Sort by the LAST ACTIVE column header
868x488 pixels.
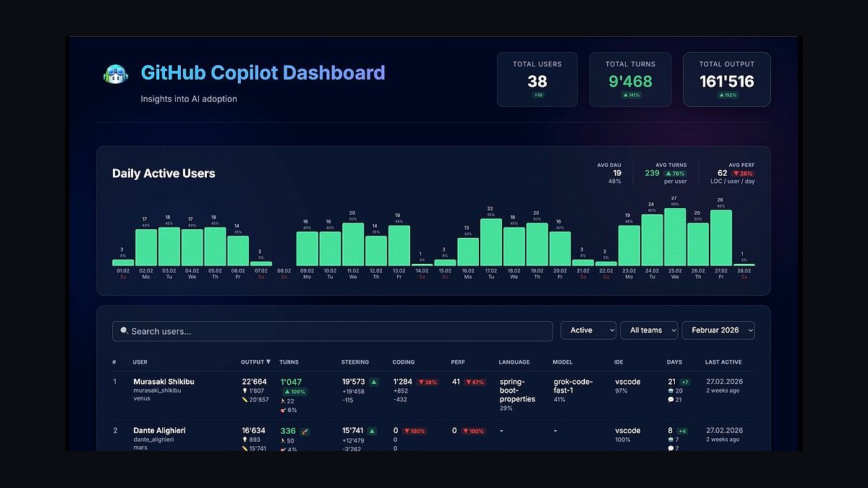(723, 362)
